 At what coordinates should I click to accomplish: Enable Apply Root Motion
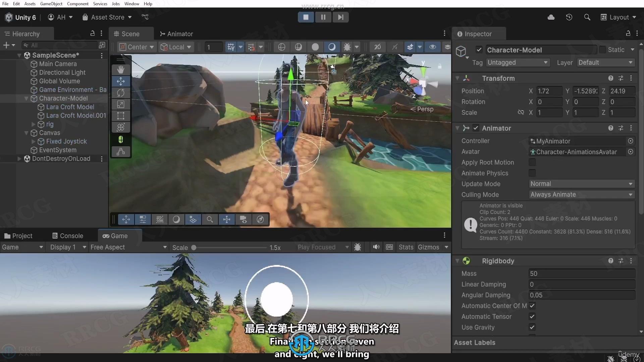(532, 162)
